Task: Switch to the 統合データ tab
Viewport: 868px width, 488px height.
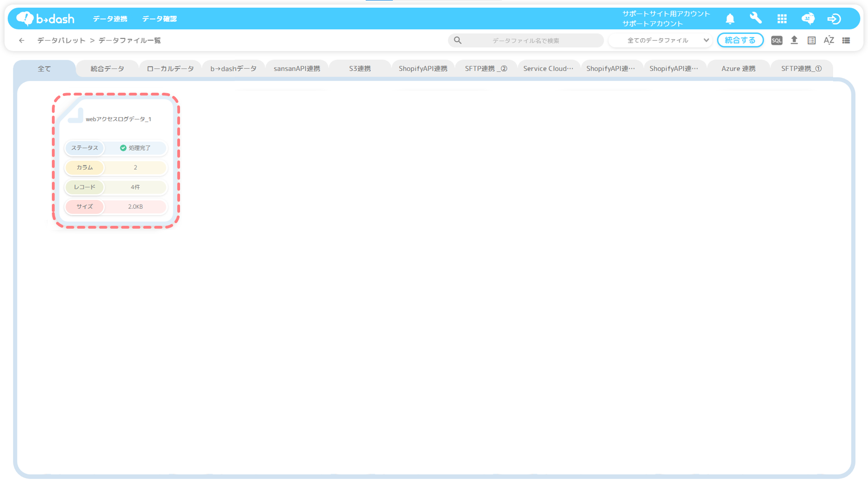Action: coord(107,68)
